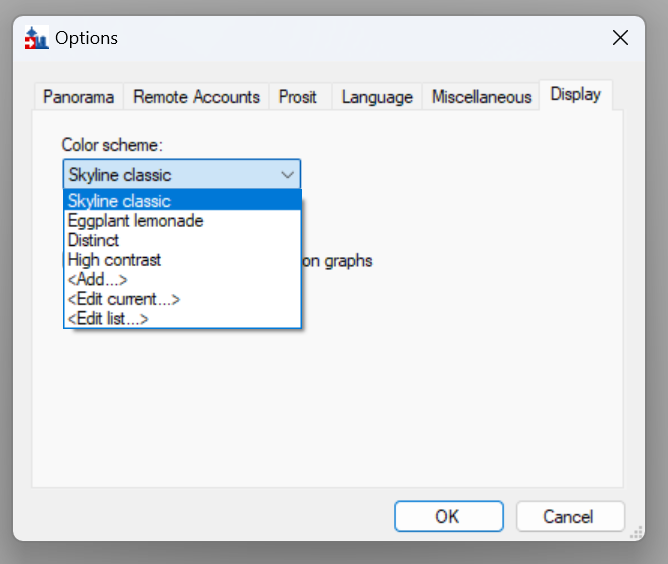Screen dimensions: 668x564
Task: Click the Skyline app icon in title bar
Action: point(36,39)
